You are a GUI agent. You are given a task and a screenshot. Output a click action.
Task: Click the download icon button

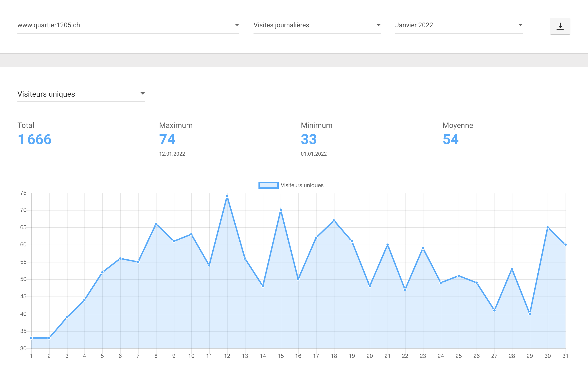pyautogui.click(x=560, y=26)
